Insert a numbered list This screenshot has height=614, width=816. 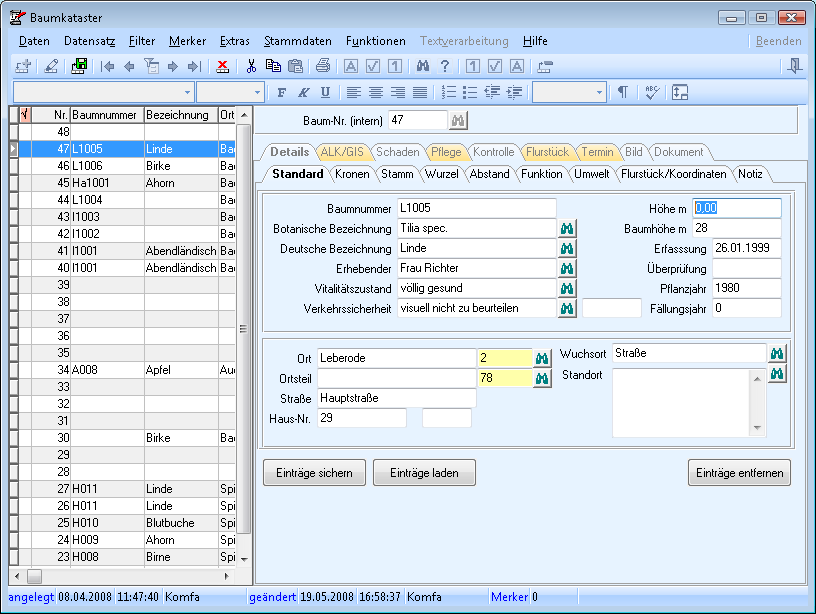click(448, 93)
